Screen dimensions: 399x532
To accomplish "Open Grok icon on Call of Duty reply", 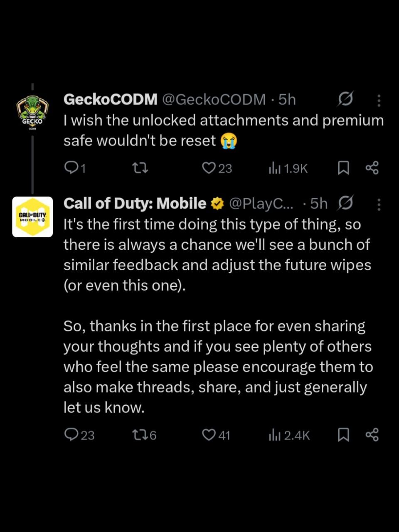I will pyautogui.click(x=345, y=203).
